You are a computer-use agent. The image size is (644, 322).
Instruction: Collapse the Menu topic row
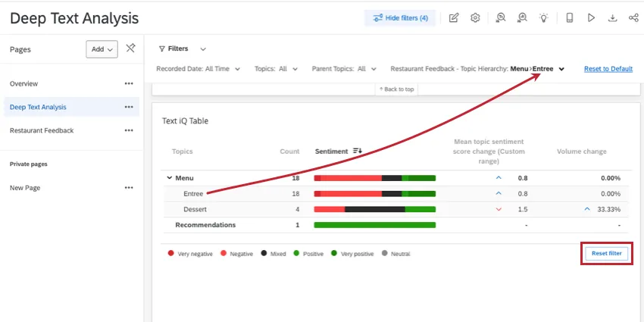coord(169,178)
